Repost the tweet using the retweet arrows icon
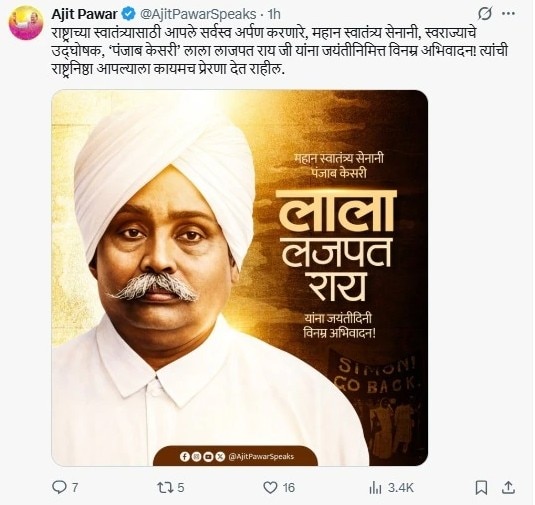Image resolution: width=535 pixels, height=505 pixels. pos(164,488)
